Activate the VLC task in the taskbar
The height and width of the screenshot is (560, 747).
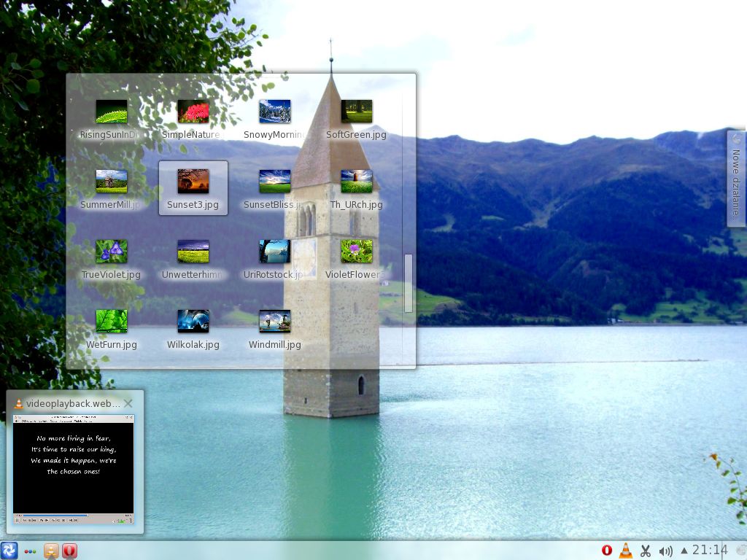point(51,551)
